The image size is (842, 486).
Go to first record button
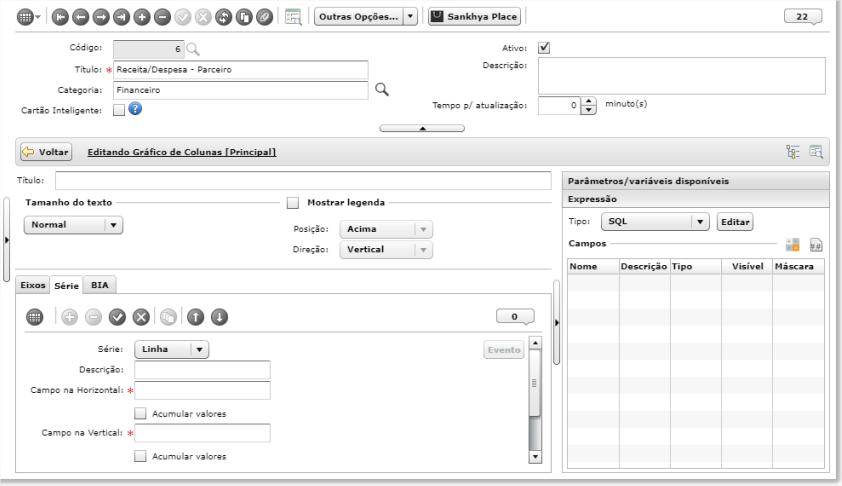click(60, 17)
